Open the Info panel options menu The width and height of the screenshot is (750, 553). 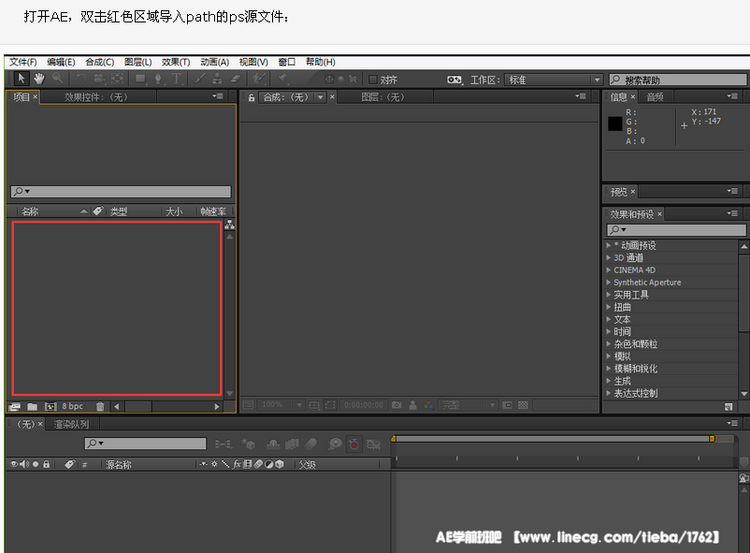[732, 96]
